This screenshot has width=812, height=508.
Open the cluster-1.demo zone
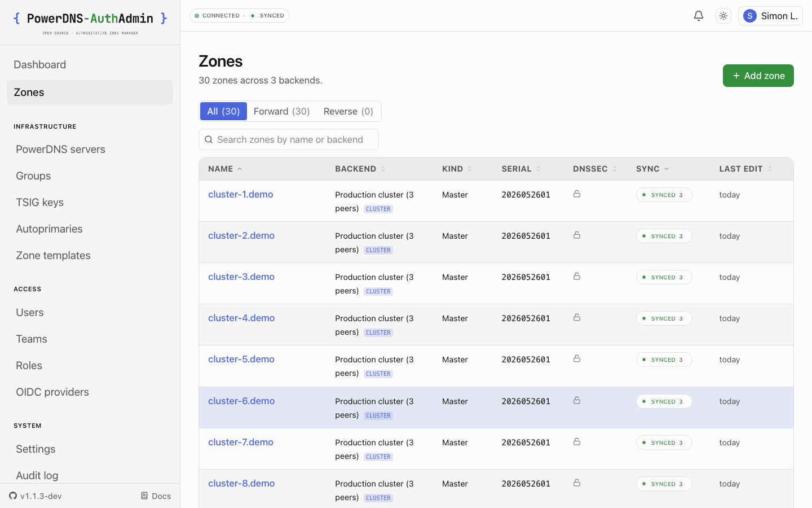click(241, 194)
